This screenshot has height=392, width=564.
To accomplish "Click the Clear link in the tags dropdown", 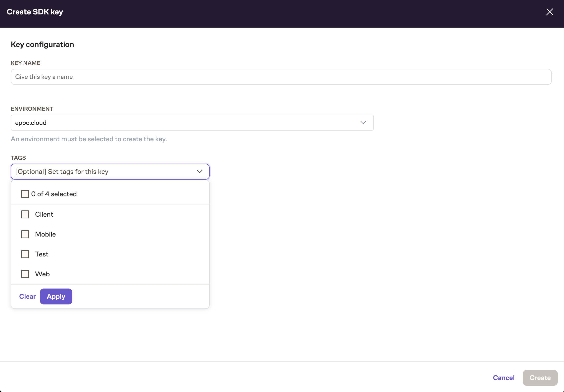I will click(x=27, y=296).
